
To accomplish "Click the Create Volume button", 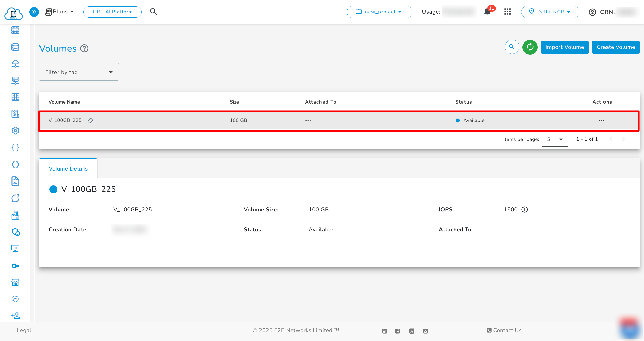I will [616, 47].
